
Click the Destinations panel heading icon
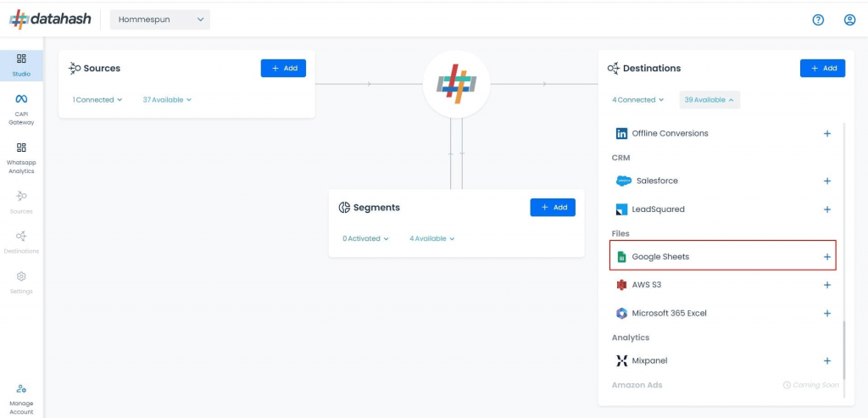coord(614,68)
